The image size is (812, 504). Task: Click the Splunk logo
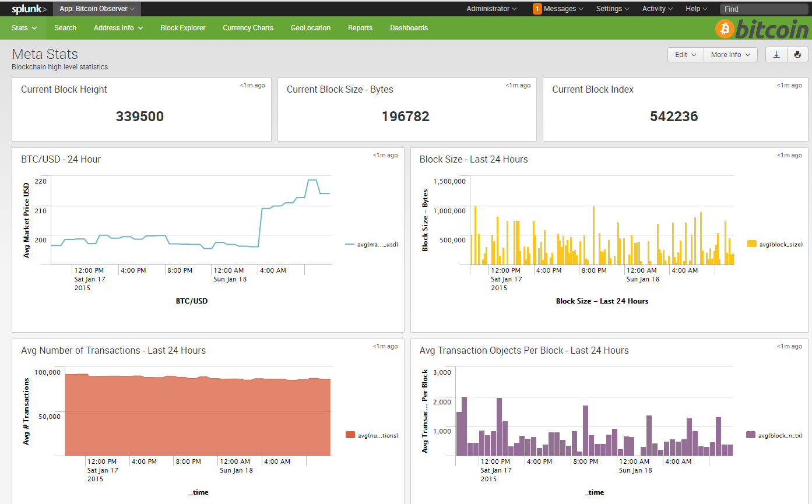click(29, 9)
